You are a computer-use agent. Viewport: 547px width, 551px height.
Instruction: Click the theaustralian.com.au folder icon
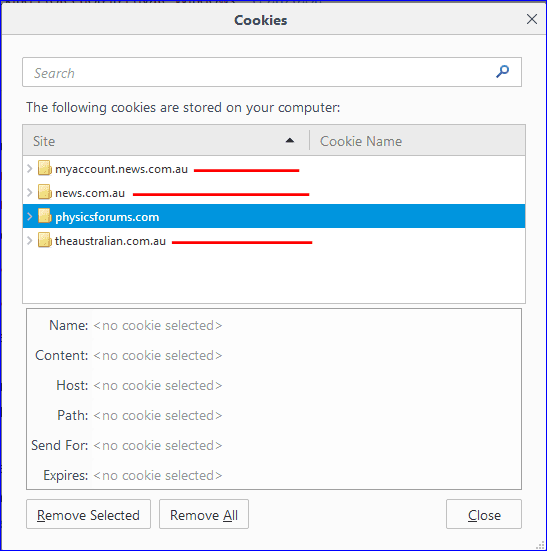pos(45,240)
